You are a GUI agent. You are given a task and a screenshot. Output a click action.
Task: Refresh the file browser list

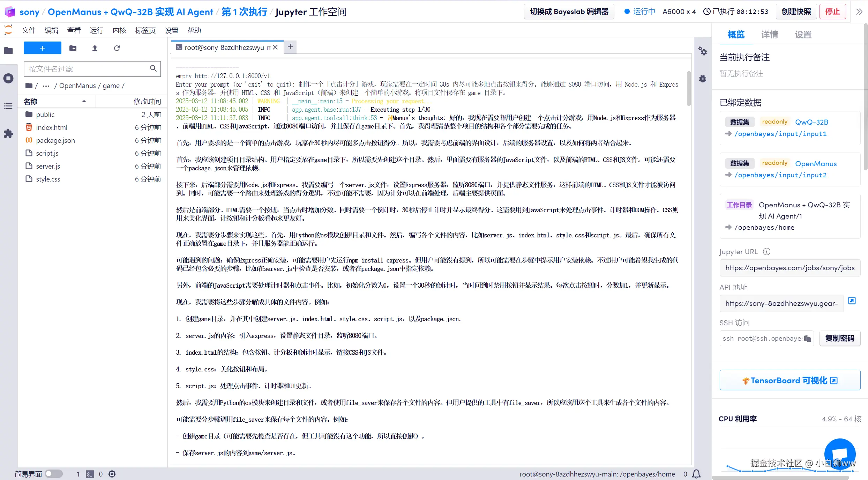[117, 48]
